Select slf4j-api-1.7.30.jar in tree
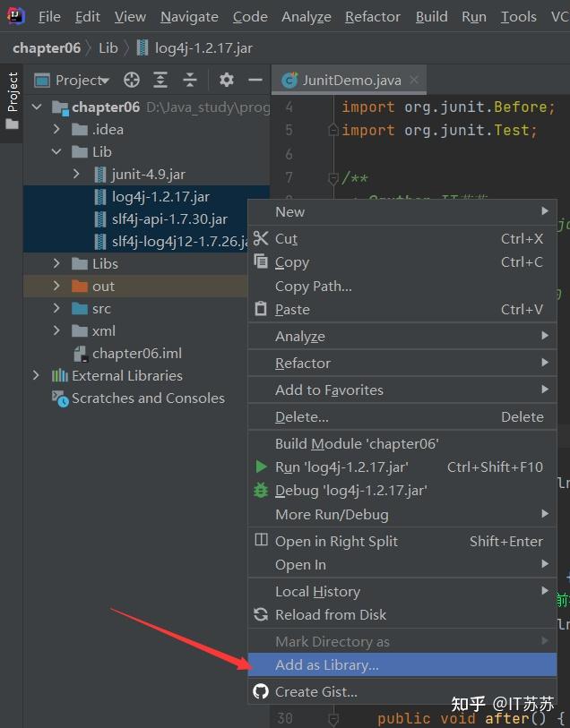This screenshot has height=728, width=570. point(169,218)
